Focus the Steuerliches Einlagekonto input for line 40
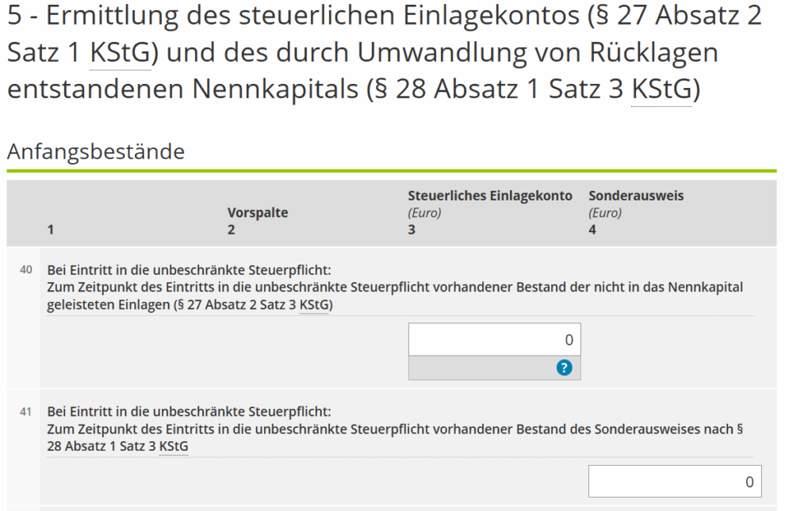 click(494, 340)
